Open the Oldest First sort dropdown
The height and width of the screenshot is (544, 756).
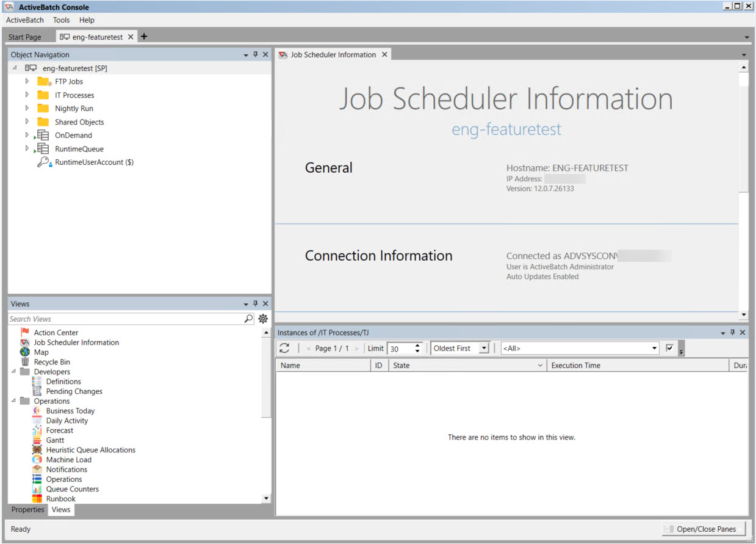tap(484, 348)
